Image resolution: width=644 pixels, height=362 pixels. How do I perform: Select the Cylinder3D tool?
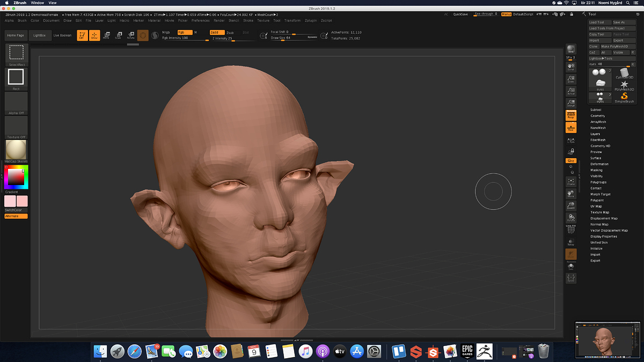pos(624,73)
